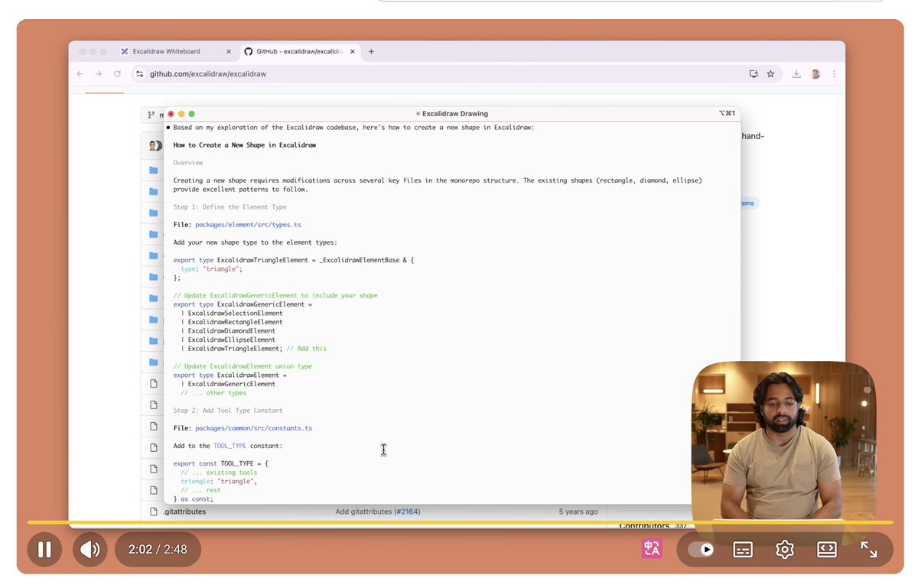This screenshot has width=918, height=588.
Task: Open pull request #2164 link
Action: tap(407, 512)
